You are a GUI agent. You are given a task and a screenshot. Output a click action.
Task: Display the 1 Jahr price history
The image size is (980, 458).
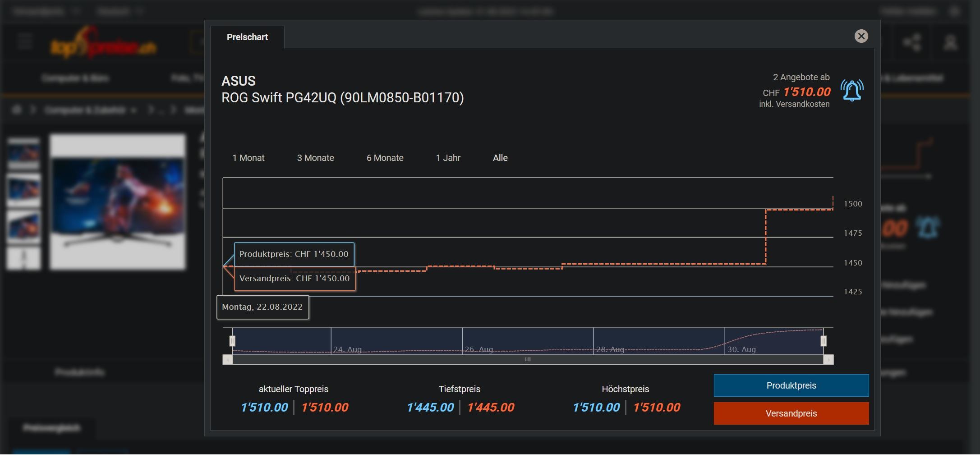(x=448, y=158)
